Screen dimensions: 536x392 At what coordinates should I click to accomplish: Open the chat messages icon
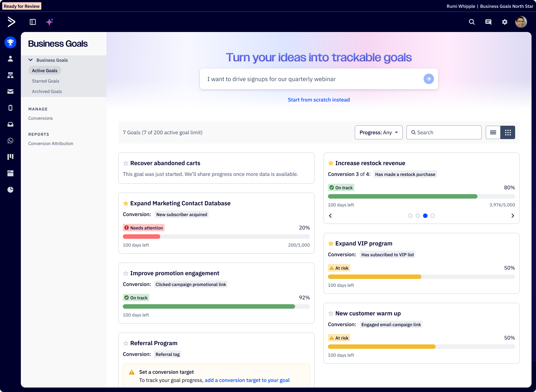click(x=488, y=22)
